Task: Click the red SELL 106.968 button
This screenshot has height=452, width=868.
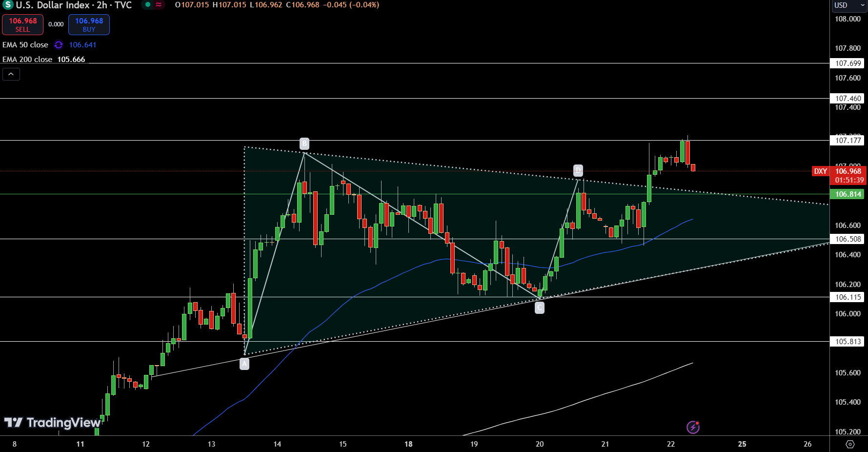Action: pyautogui.click(x=22, y=24)
